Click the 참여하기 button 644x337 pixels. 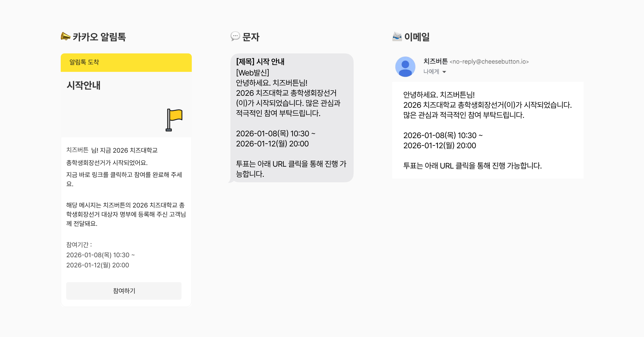point(124,291)
